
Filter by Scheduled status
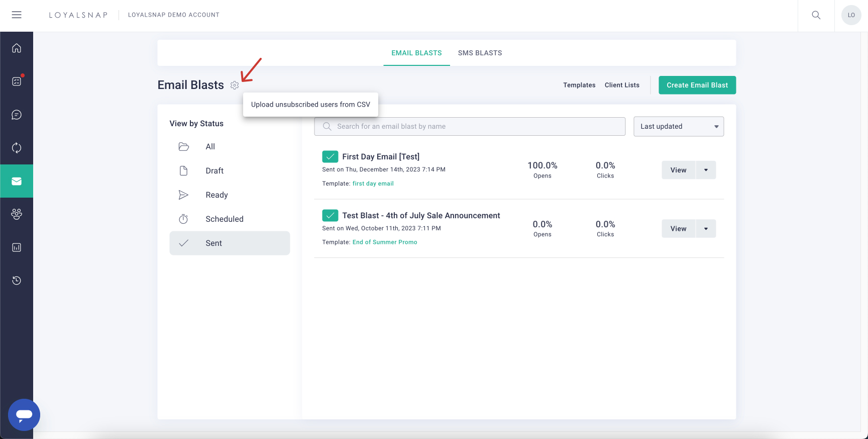pos(224,219)
